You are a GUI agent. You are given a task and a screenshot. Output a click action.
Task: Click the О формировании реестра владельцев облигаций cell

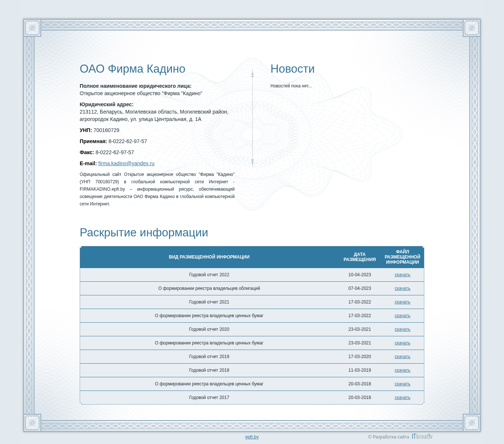209,288
